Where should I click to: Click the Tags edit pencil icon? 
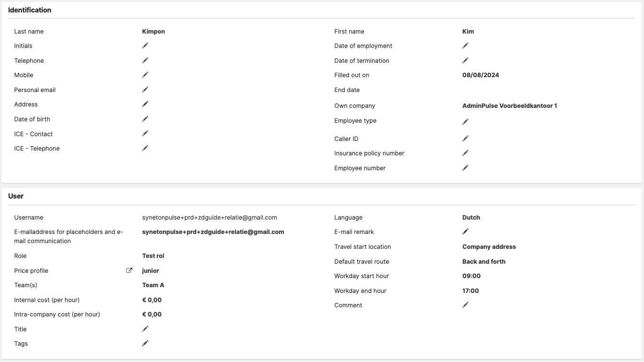(x=145, y=343)
